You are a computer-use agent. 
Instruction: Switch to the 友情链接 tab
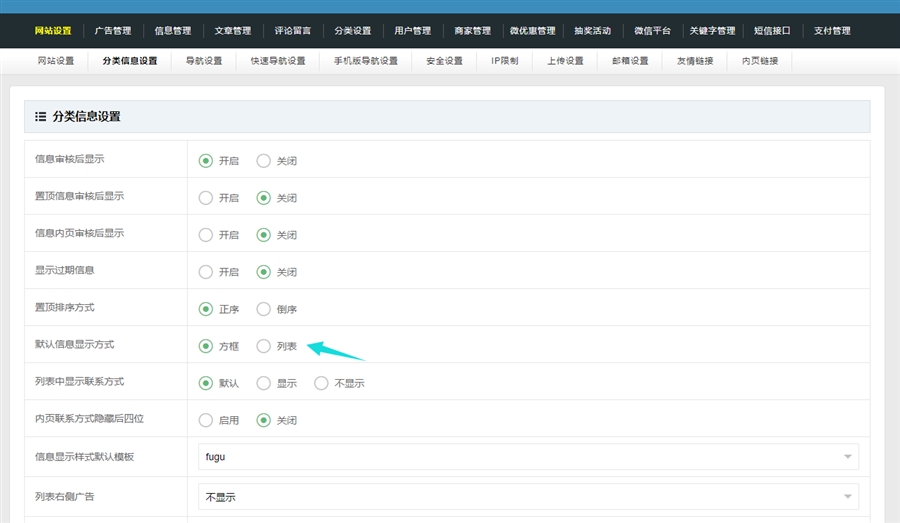[695, 61]
